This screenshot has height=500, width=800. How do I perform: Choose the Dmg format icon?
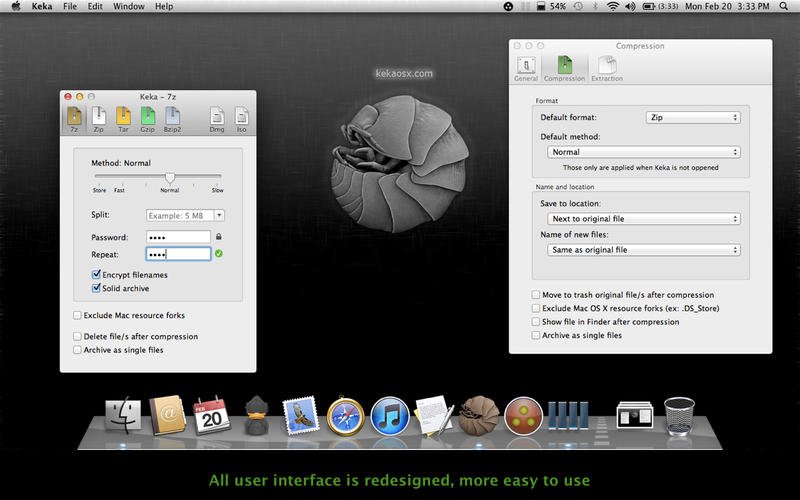[217, 119]
